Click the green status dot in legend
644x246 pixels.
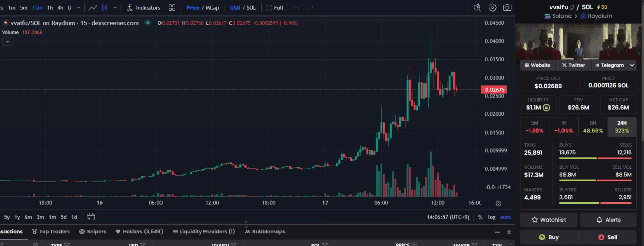click(148, 23)
